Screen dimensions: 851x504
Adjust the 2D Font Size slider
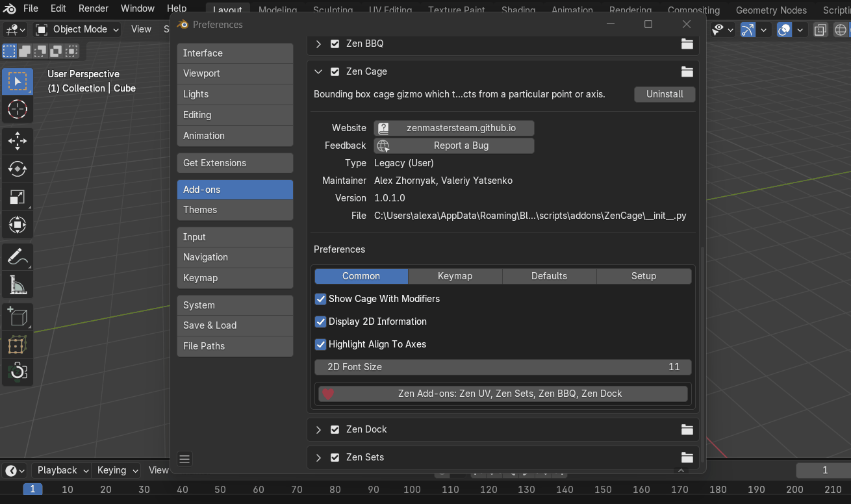[x=502, y=367]
